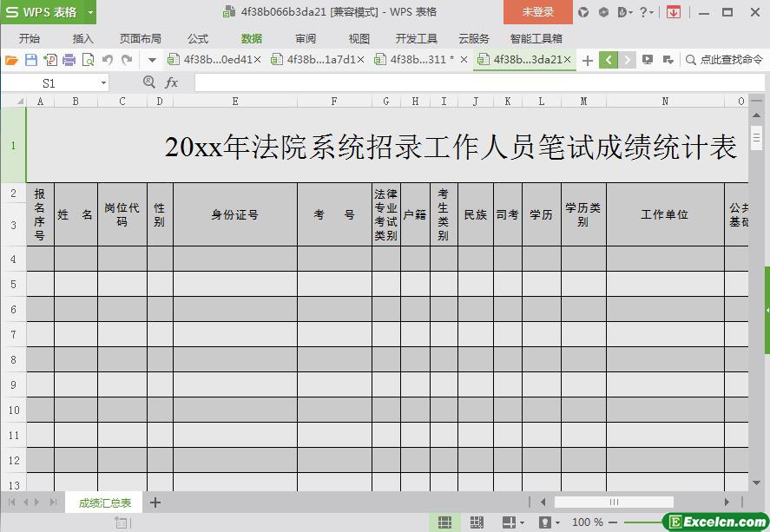This screenshot has height=532, width=770.
Task: Click the Print icon in toolbar
Action: (69, 60)
